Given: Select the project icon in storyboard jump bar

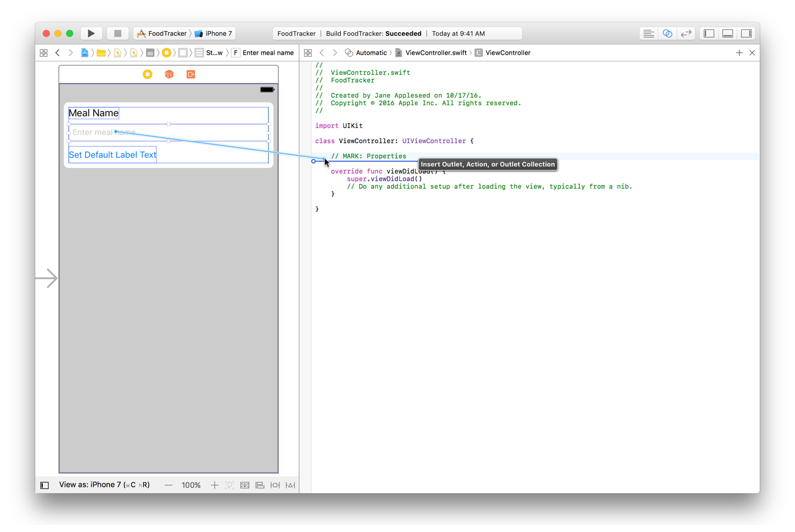Looking at the screenshot, I should (85, 53).
